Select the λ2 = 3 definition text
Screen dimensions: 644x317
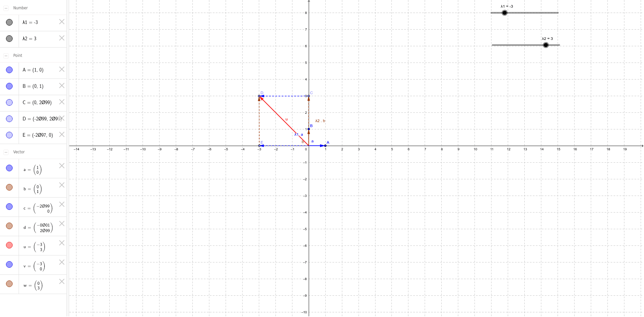coord(30,39)
